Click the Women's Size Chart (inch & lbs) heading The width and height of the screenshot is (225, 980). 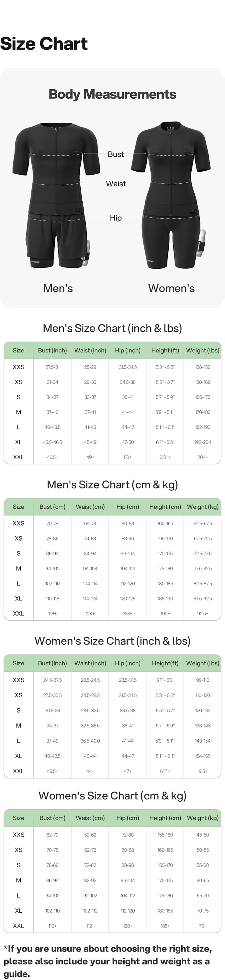click(113, 641)
